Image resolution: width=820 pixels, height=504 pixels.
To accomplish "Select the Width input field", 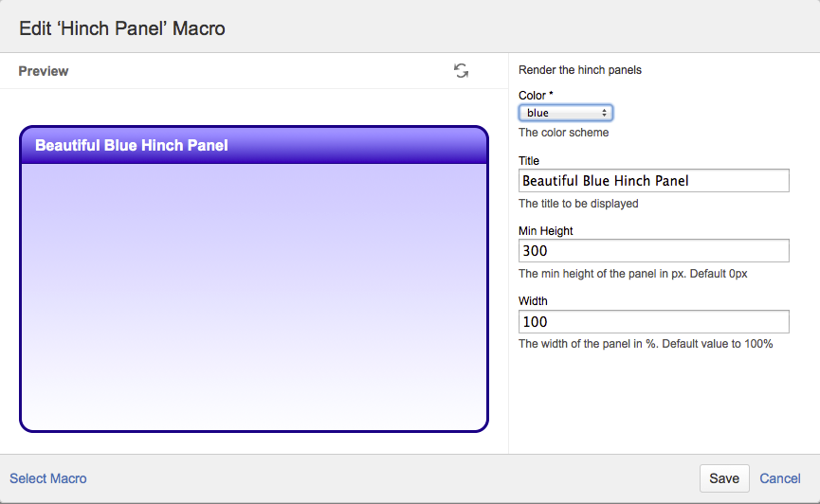I will point(654,322).
